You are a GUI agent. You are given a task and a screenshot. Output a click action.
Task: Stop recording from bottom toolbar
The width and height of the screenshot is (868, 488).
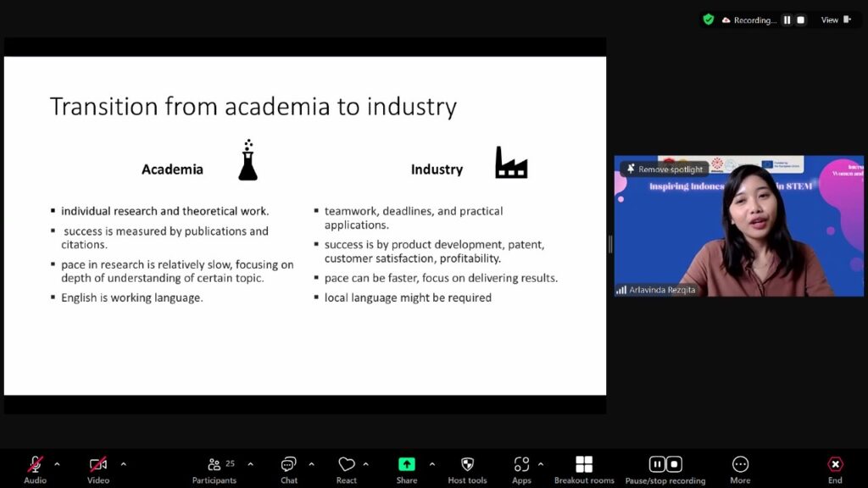(x=674, y=464)
